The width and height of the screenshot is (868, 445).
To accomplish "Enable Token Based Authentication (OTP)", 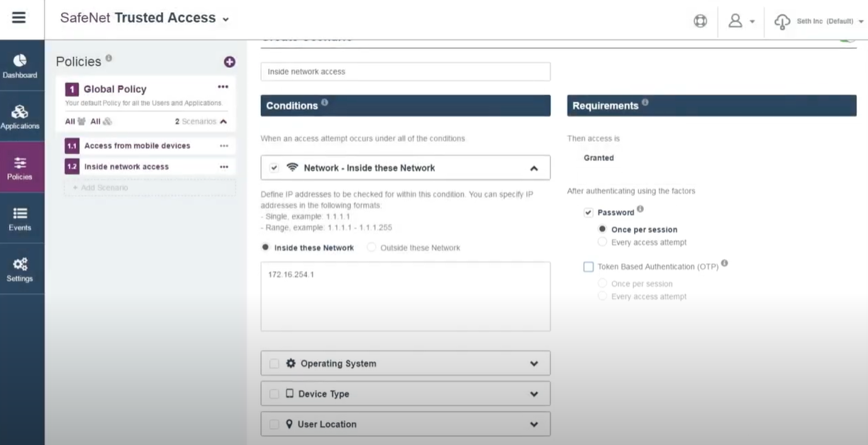I will pyautogui.click(x=589, y=266).
